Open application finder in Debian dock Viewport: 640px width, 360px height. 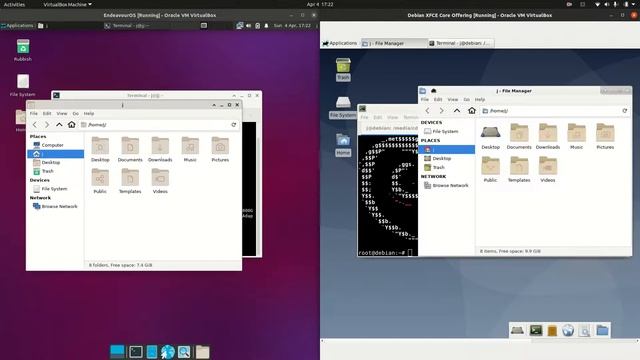584,330
